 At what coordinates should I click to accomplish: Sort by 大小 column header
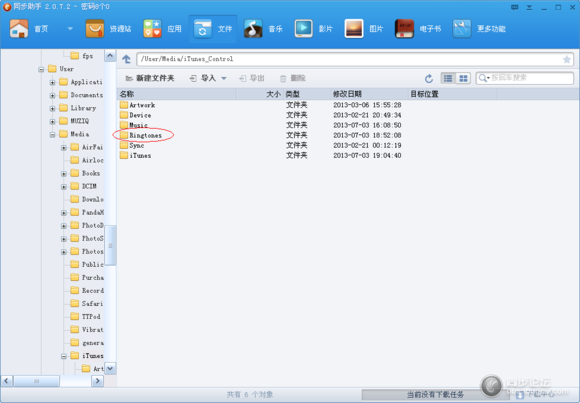coord(260,94)
